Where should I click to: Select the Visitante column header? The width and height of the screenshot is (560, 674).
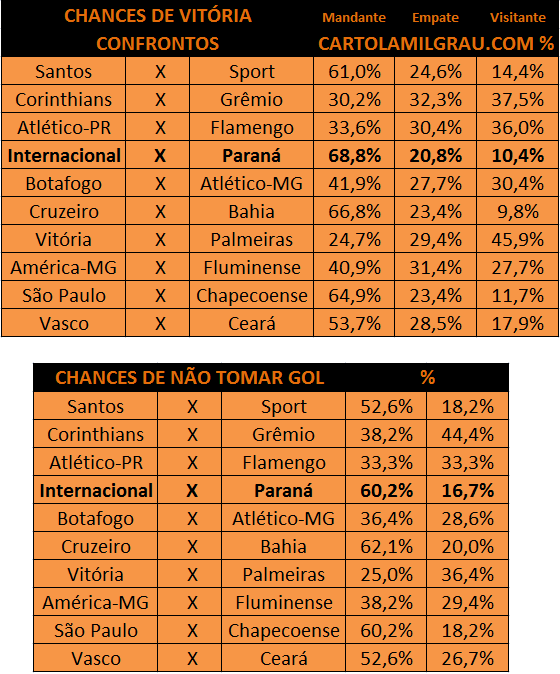(518, 18)
